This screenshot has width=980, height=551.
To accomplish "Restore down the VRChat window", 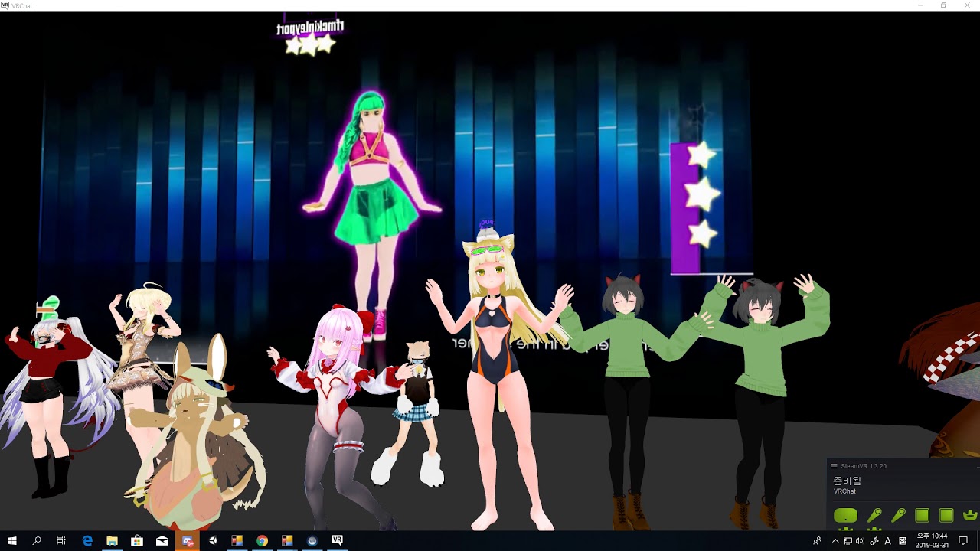I will (x=944, y=5).
